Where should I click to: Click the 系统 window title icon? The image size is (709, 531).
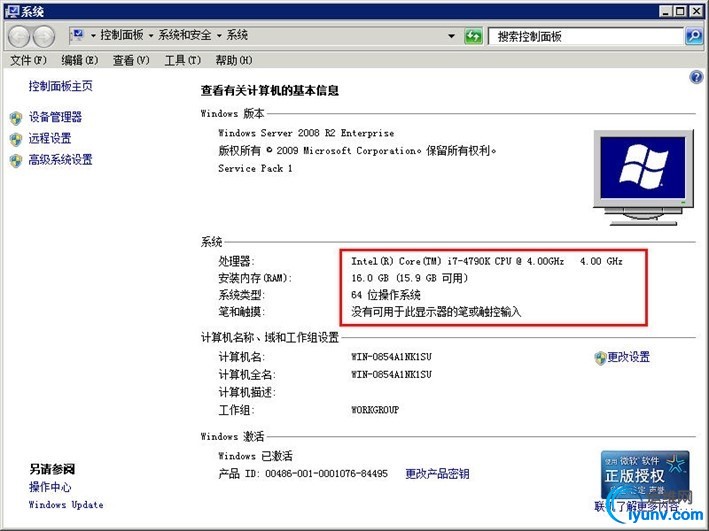[11, 11]
